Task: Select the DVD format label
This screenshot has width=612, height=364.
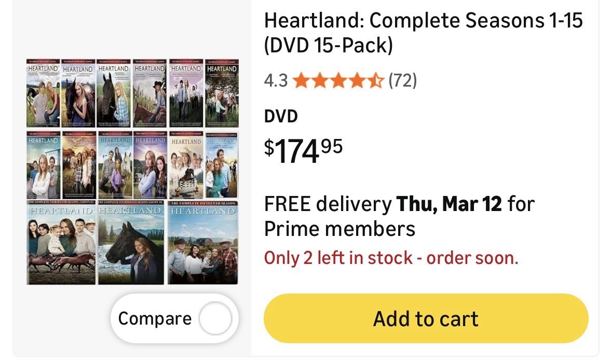Action: coord(281,116)
